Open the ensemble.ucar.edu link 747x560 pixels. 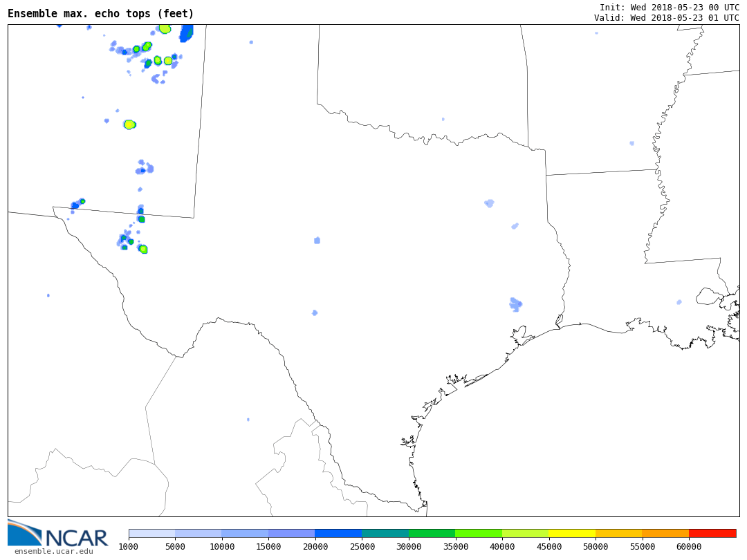[x=53, y=551]
